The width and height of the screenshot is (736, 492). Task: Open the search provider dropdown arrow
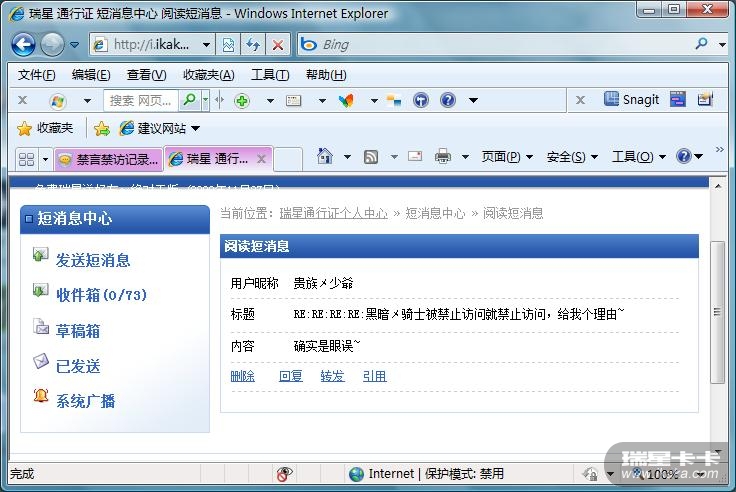tap(722, 45)
